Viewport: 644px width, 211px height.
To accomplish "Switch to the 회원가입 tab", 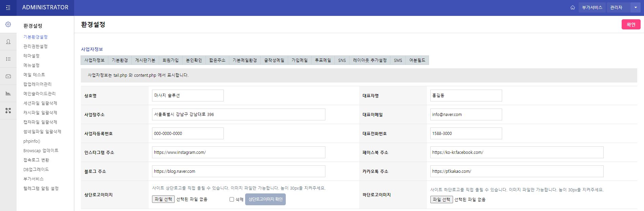I will (x=170, y=60).
